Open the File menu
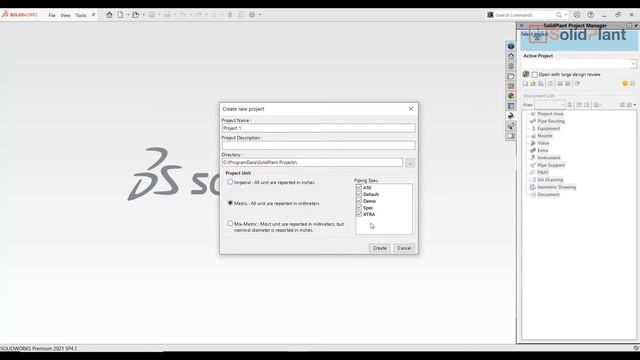 [x=52, y=15]
